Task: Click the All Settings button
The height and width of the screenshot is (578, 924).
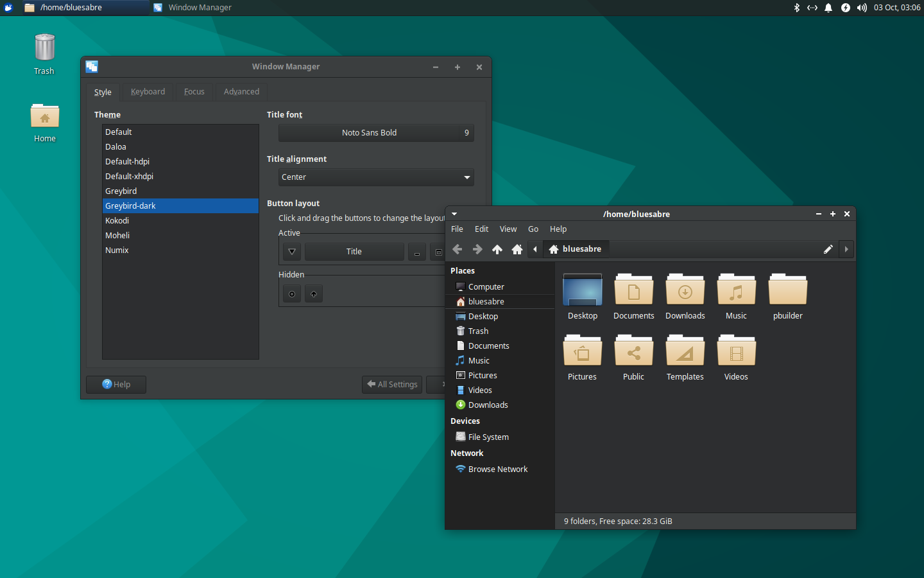Action: (x=391, y=384)
